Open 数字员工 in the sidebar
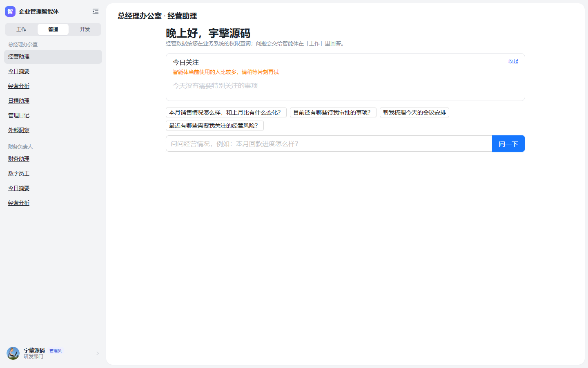The image size is (588, 368). [x=53, y=174]
